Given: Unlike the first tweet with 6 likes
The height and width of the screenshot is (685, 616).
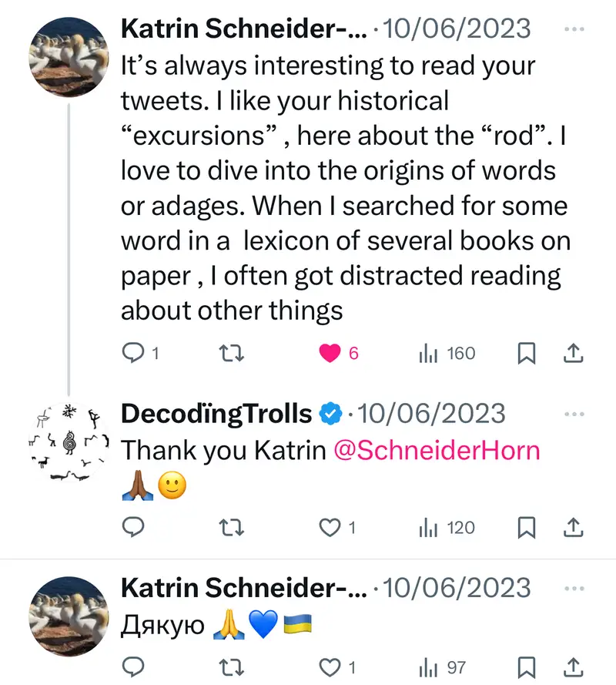Looking at the screenshot, I should point(330,354).
